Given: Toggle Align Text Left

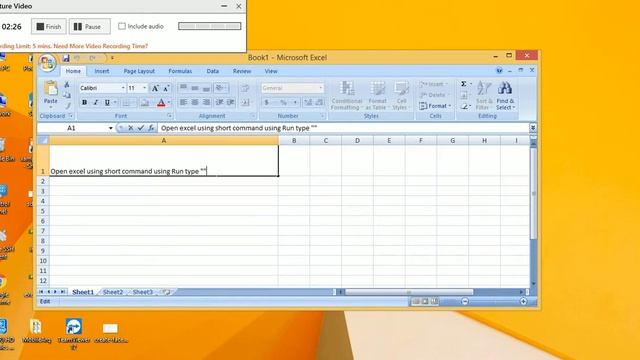Looking at the screenshot, I should 184,102.
